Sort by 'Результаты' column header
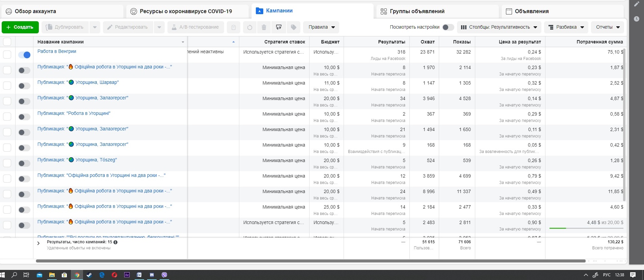This screenshot has height=280, width=644. tap(392, 42)
